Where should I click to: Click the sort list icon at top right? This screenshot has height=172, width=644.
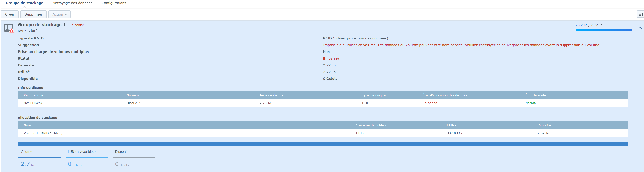pos(640,14)
